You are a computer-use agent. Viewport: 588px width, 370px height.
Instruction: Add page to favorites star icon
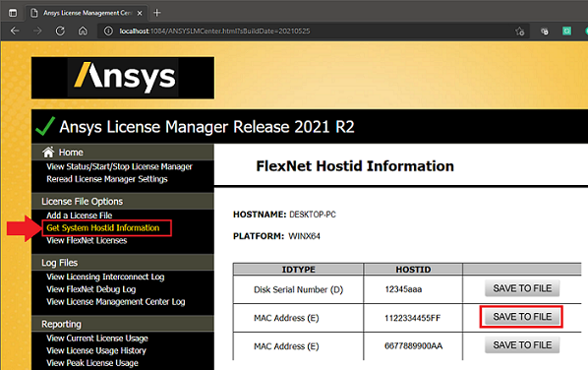coord(520,31)
